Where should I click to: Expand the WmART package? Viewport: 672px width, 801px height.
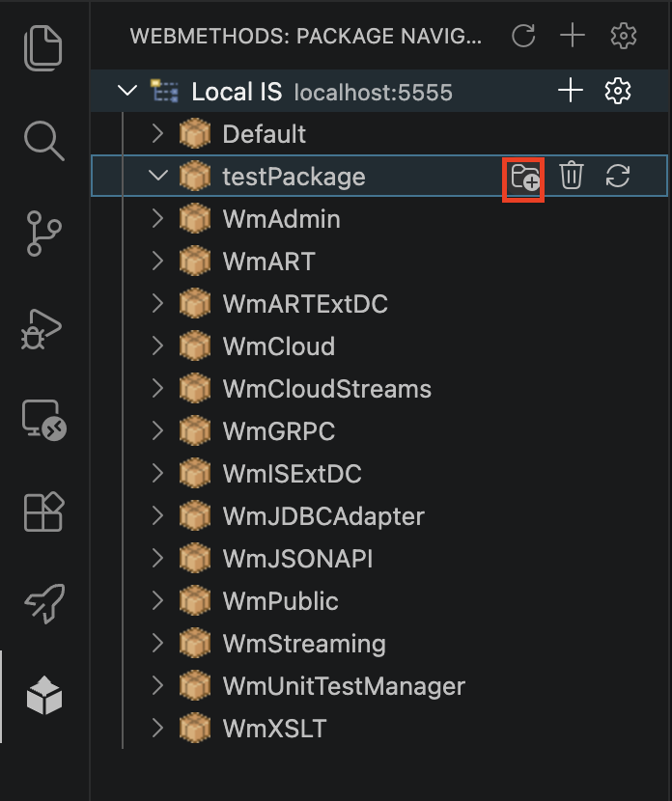(x=158, y=261)
